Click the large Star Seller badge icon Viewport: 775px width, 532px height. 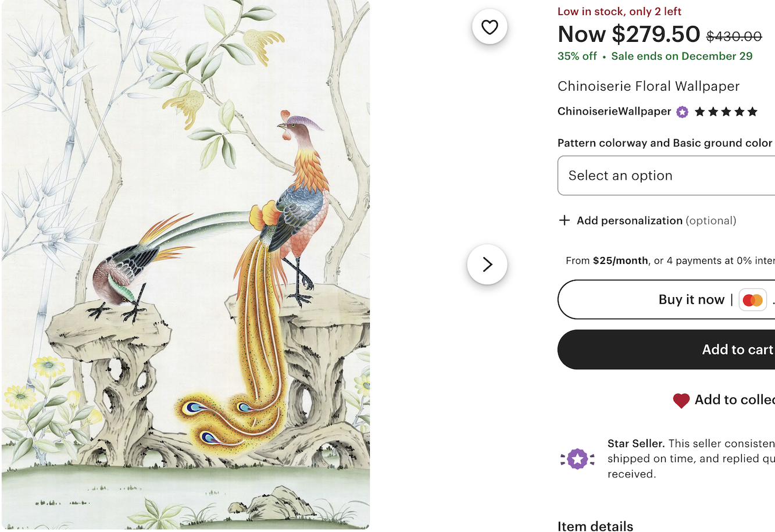pos(577,459)
